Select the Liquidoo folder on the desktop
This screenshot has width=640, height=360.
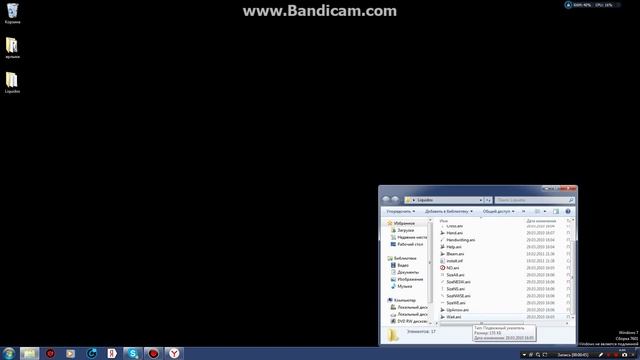pyautogui.click(x=12, y=82)
